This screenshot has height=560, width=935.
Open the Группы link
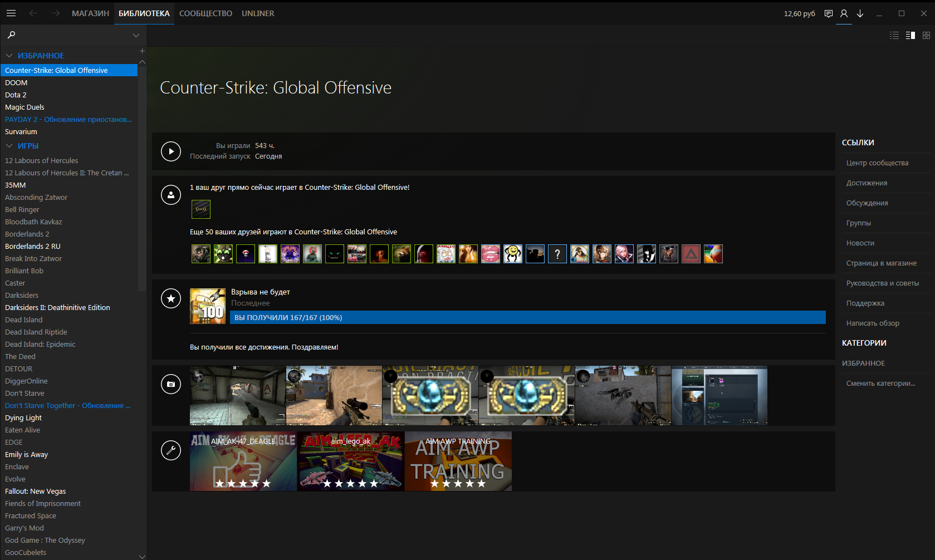[x=859, y=223]
